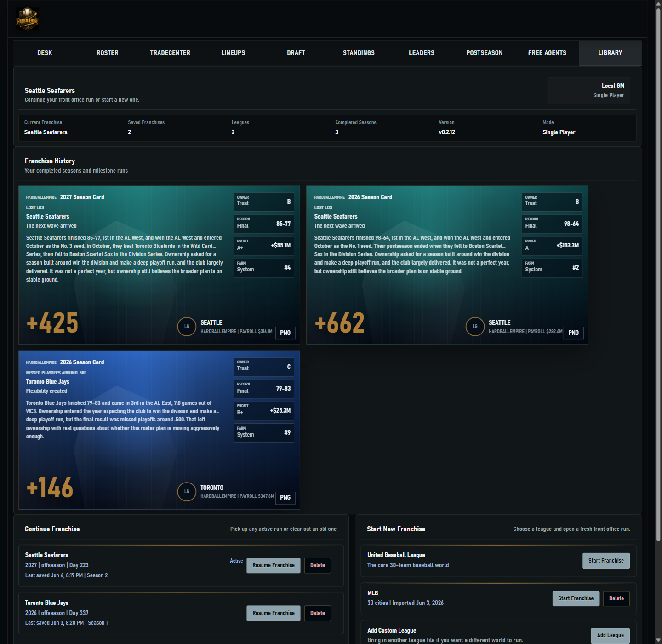Click the Active status label
Screen dimensions: 662x644
(x=236, y=561)
